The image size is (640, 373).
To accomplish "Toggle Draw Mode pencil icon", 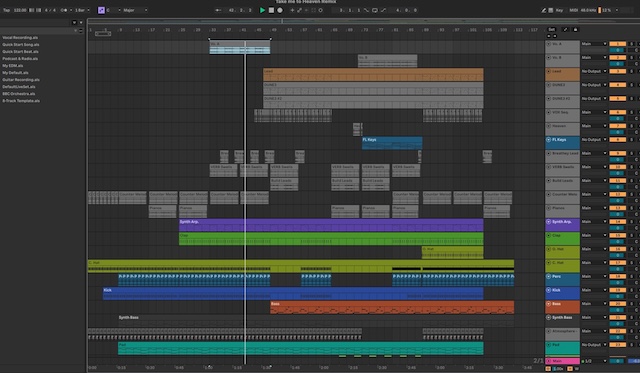I will 544,10.
